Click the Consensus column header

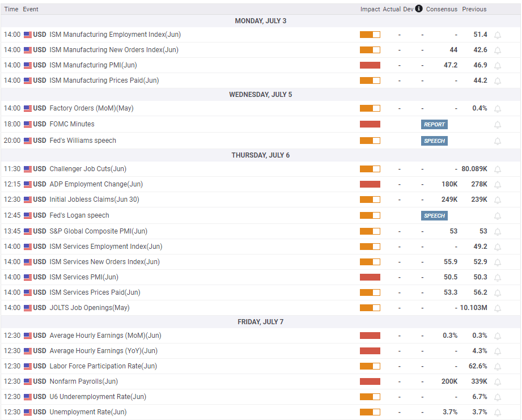pyautogui.click(x=442, y=9)
